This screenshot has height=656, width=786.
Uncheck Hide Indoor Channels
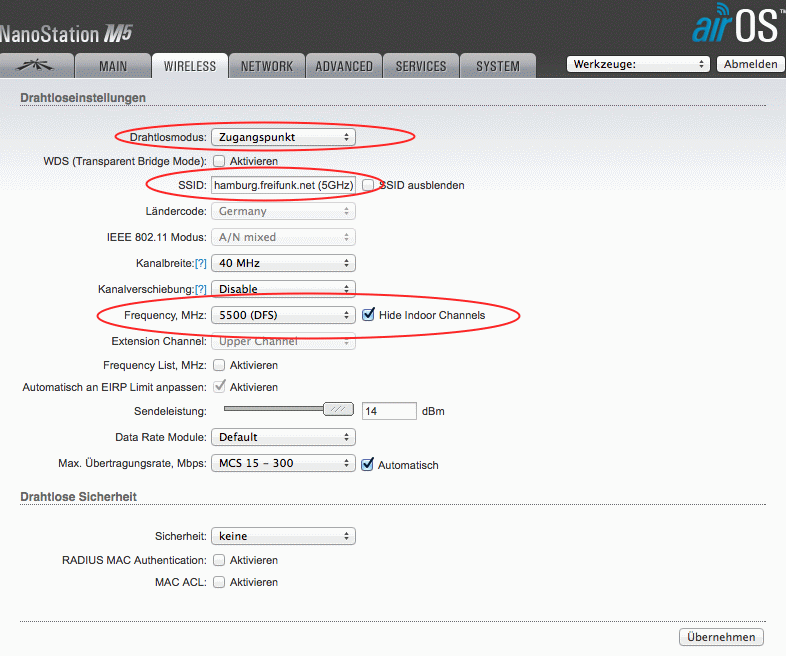point(368,314)
